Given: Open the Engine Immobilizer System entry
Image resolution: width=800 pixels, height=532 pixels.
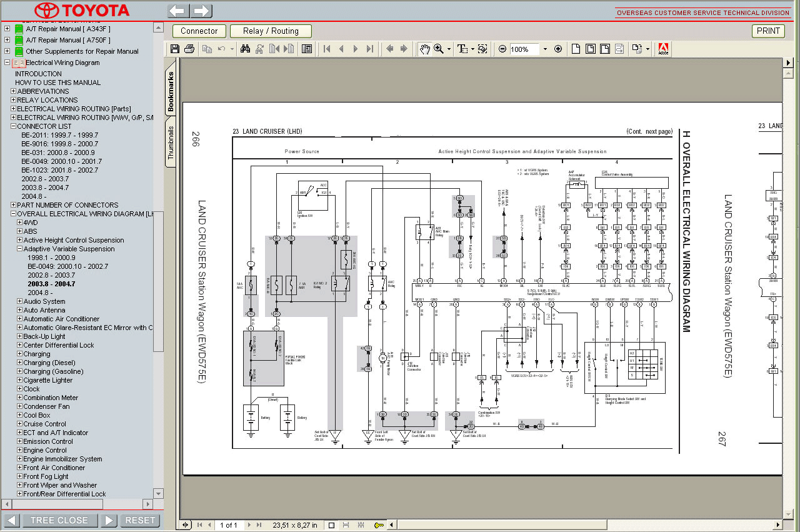Looking at the screenshot, I should tap(62, 459).
